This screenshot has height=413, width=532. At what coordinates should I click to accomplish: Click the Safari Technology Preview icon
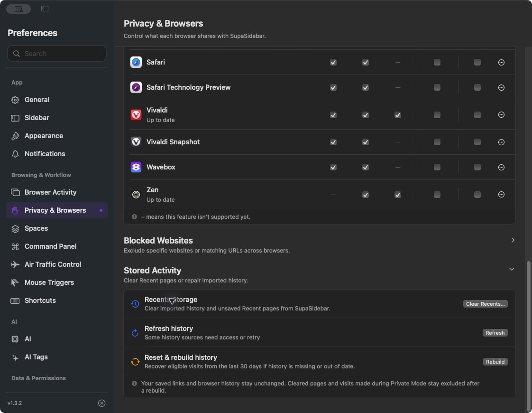(x=136, y=87)
